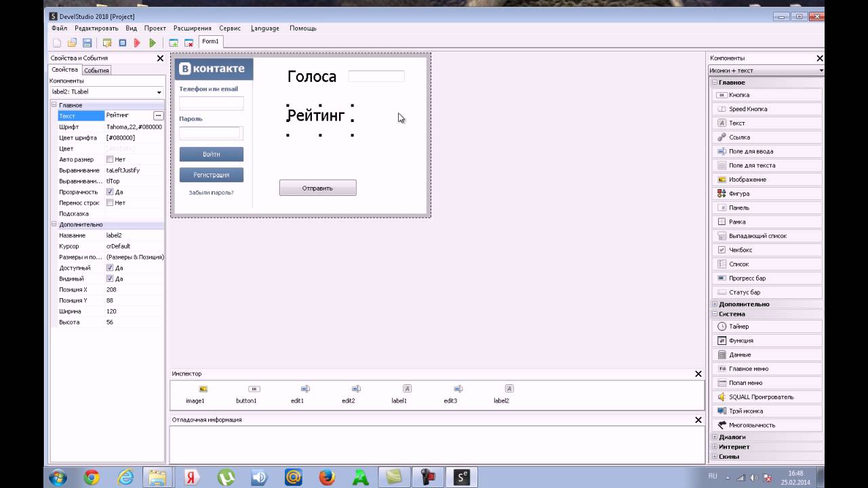
Task: Select edit3 in the Инспектор panel
Action: click(x=450, y=394)
